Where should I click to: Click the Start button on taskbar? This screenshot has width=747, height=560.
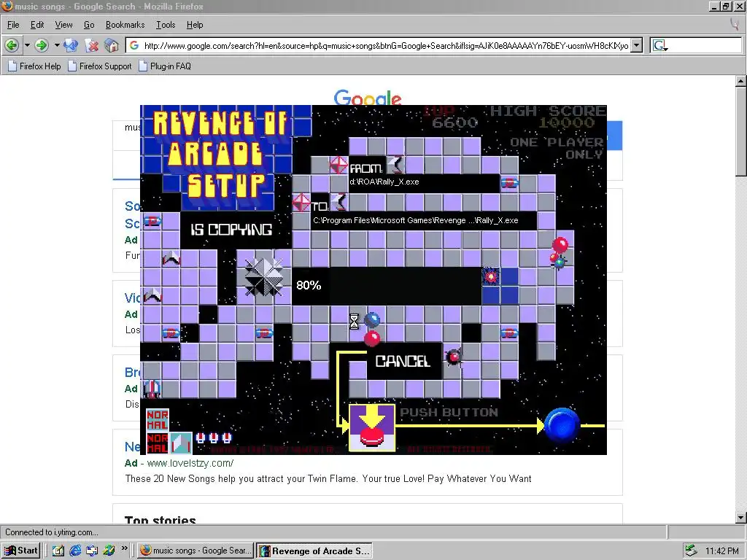click(x=21, y=551)
